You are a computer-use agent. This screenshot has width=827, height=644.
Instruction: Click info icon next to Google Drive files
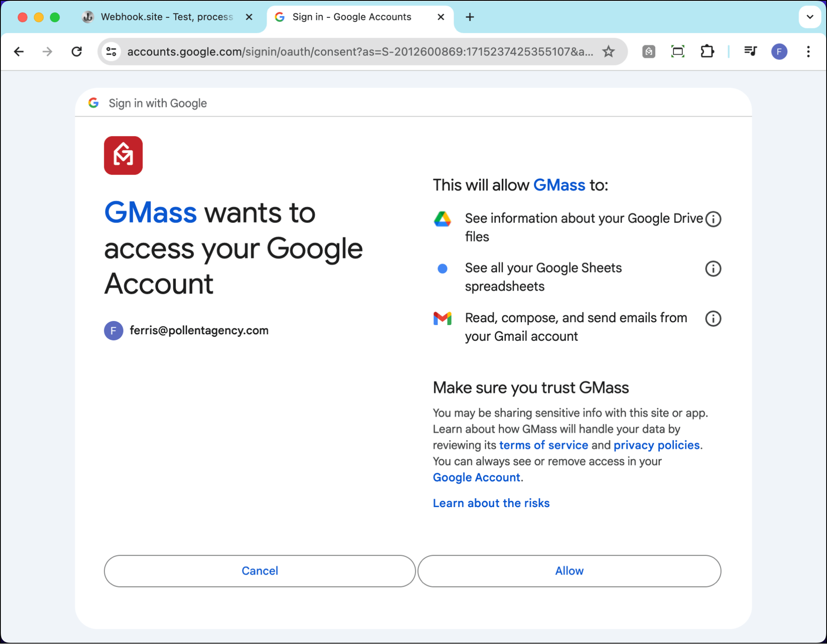tap(714, 219)
